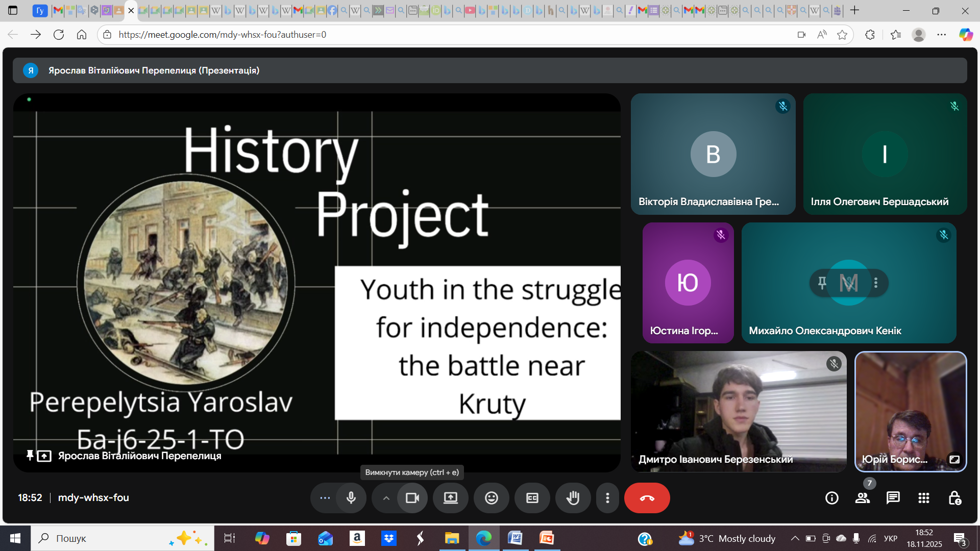Mute the microphone
This screenshot has width=980, height=551.
point(351,498)
